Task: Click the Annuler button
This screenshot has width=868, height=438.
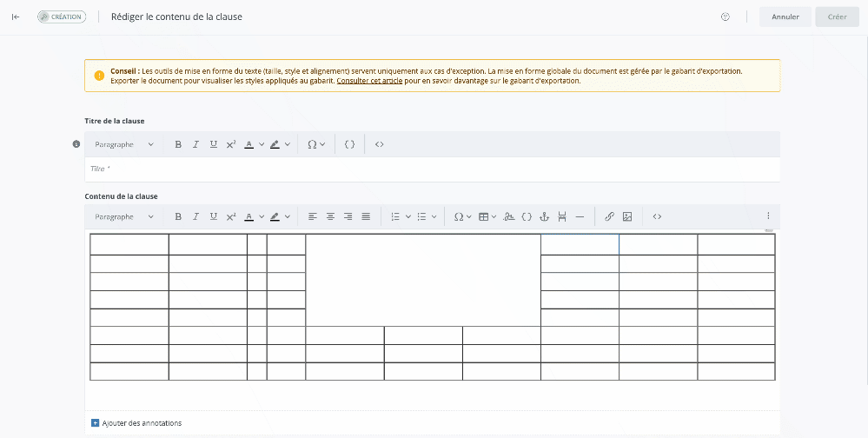Action: point(785,17)
